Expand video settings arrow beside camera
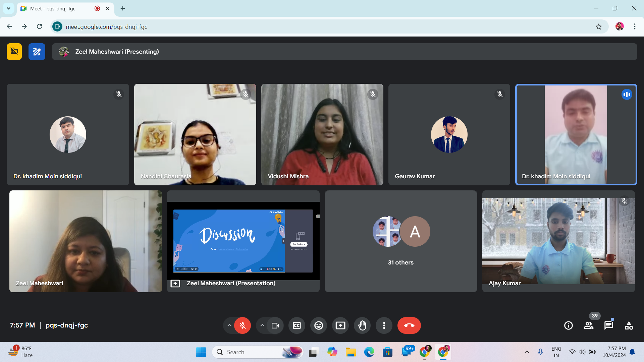 [x=262, y=325]
